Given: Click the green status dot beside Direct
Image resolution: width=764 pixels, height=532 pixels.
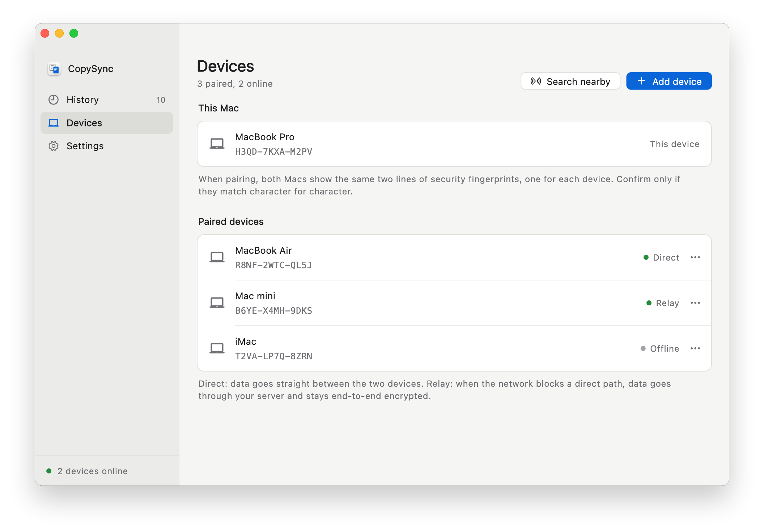Looking at the screenshot, I should [646, 257].
